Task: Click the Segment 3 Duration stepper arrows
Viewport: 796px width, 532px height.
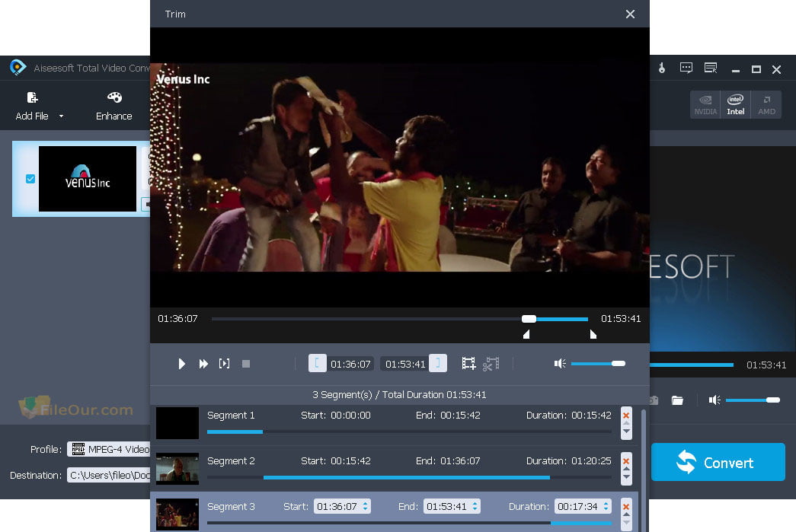Action: click(606, 506)
